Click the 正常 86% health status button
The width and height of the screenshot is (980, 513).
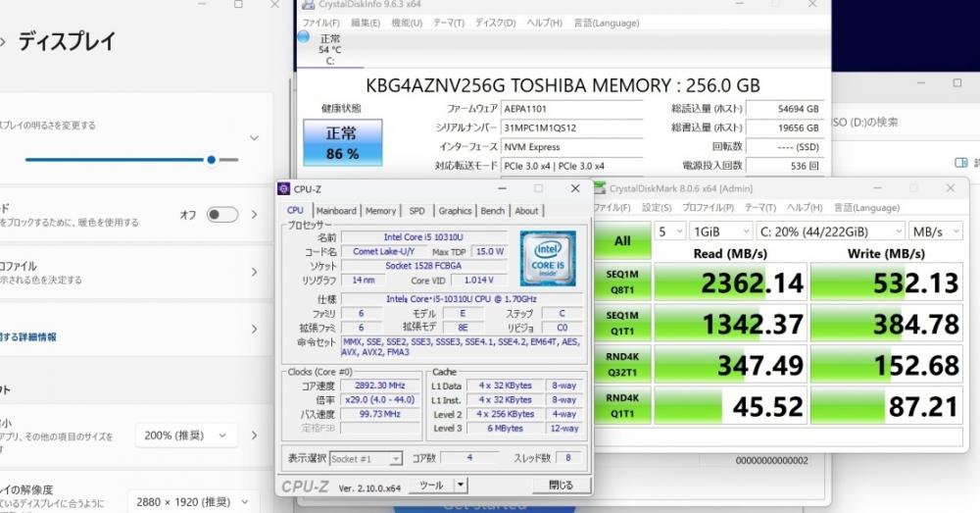click(x=342, y=142)
